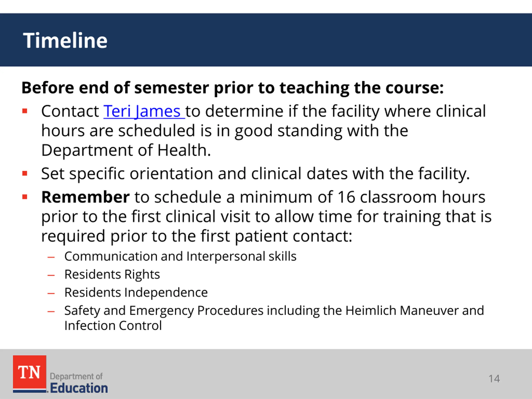Click the TN red logo icon

pos(30,374)
